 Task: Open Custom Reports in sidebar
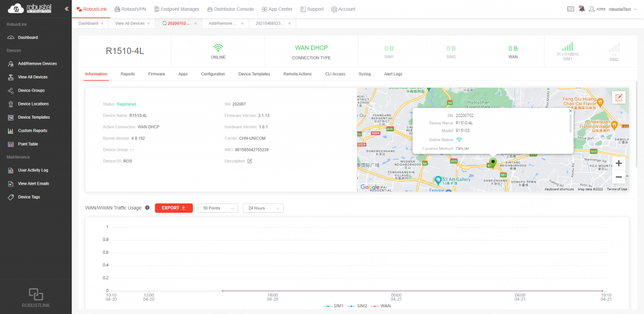[33, 131]
